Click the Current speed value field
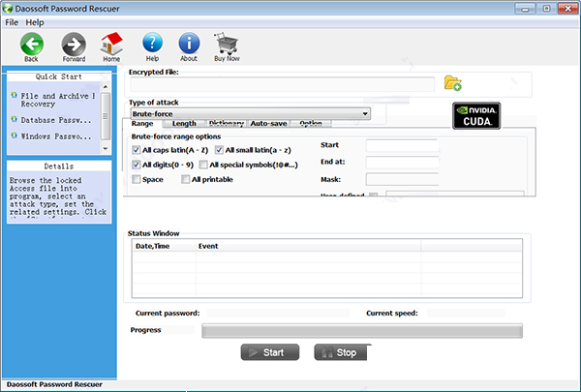This screenshot has width=581, height=392. click(466, 313)
